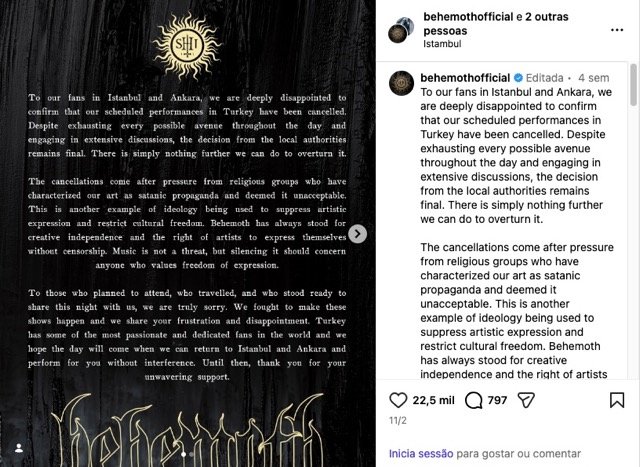Go to the next carousel image

point(357,234)
